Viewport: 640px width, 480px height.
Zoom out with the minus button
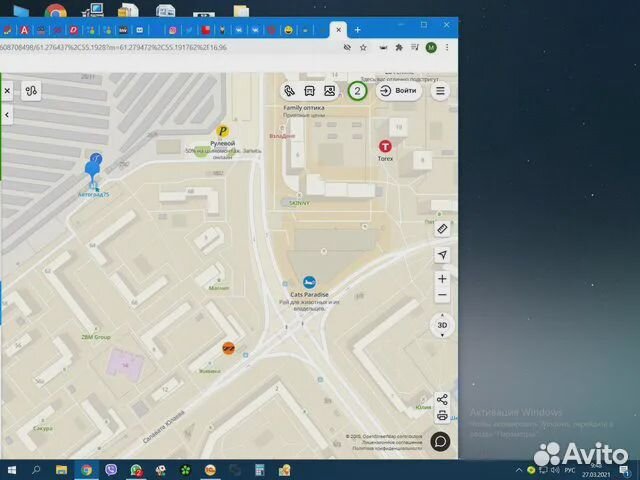[442, 296]
